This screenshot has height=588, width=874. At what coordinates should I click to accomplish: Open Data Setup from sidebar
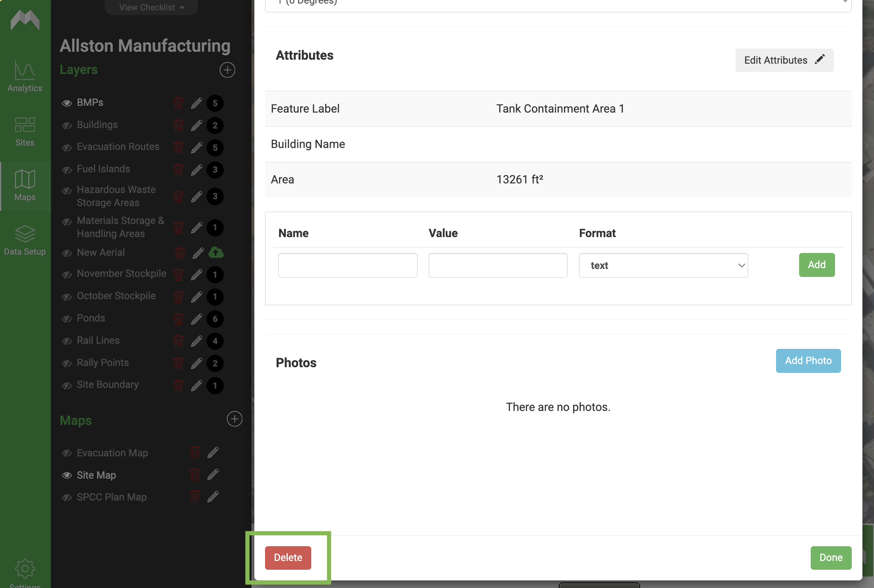click(x=25, y=241)
